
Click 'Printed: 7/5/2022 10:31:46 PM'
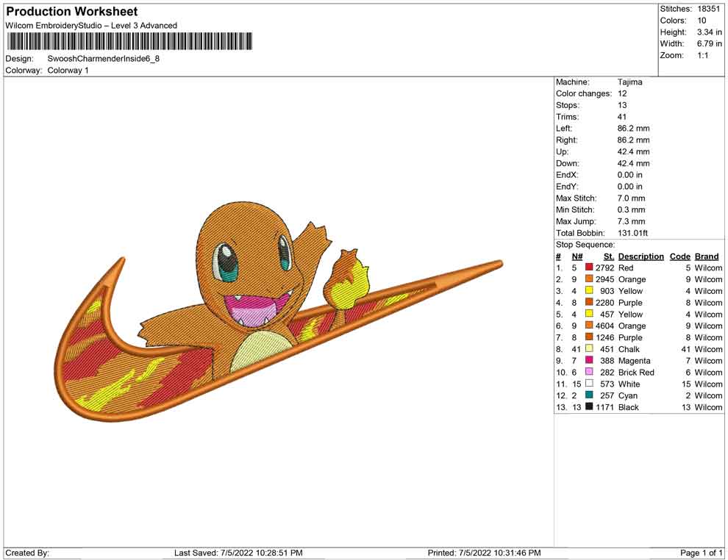[485, 553]
